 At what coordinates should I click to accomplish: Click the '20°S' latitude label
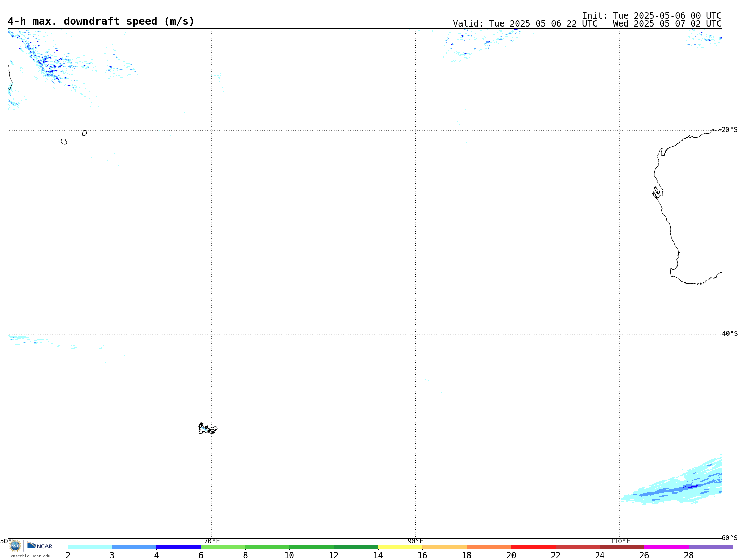[x=730, y=130]
